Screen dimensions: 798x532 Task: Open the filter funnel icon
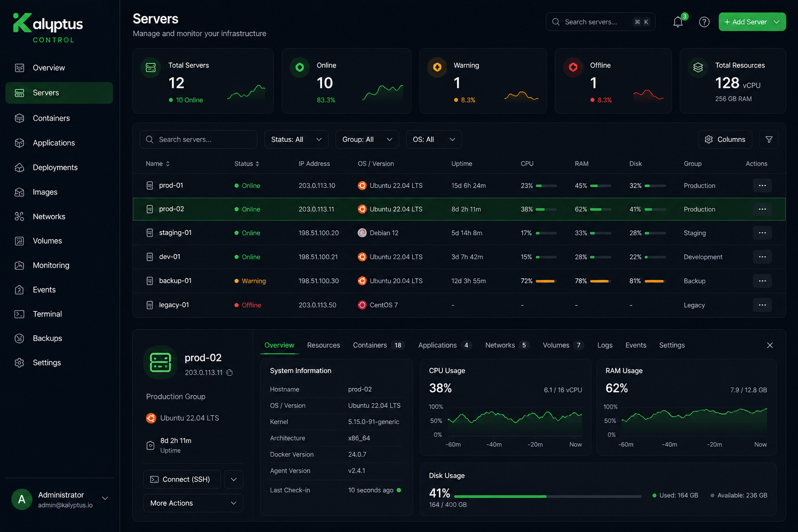(x=769, y=139)
